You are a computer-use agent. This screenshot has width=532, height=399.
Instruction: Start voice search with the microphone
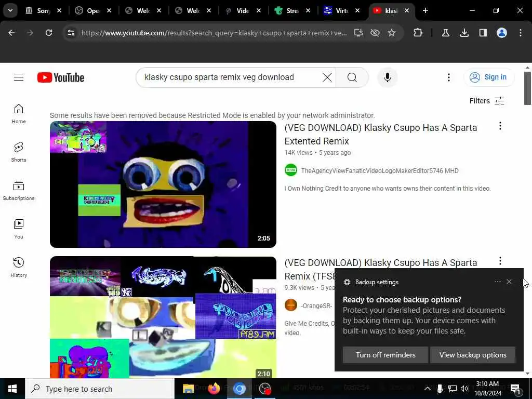coord(387,77)
